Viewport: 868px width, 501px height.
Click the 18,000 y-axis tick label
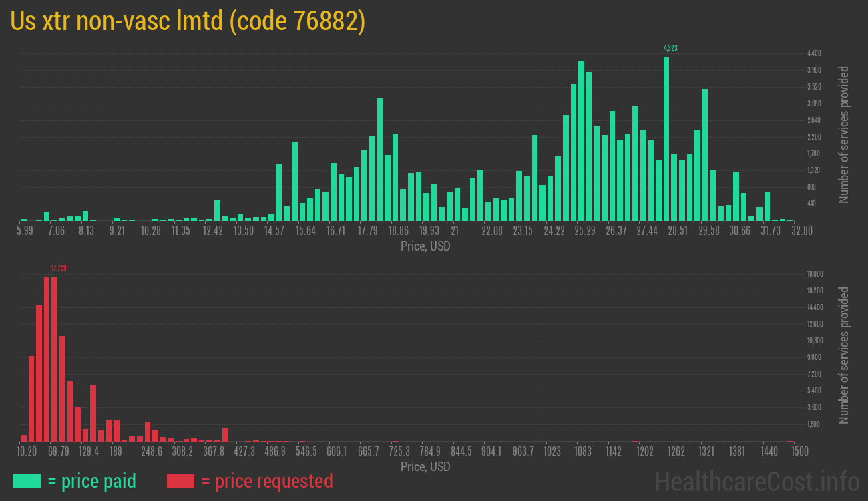point(814,274)
